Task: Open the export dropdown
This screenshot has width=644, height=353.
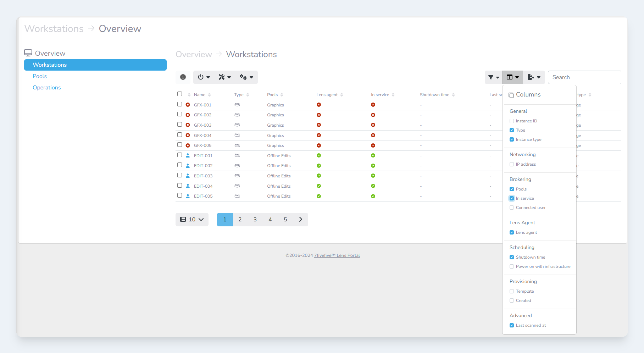Action: tap(534, 77)
